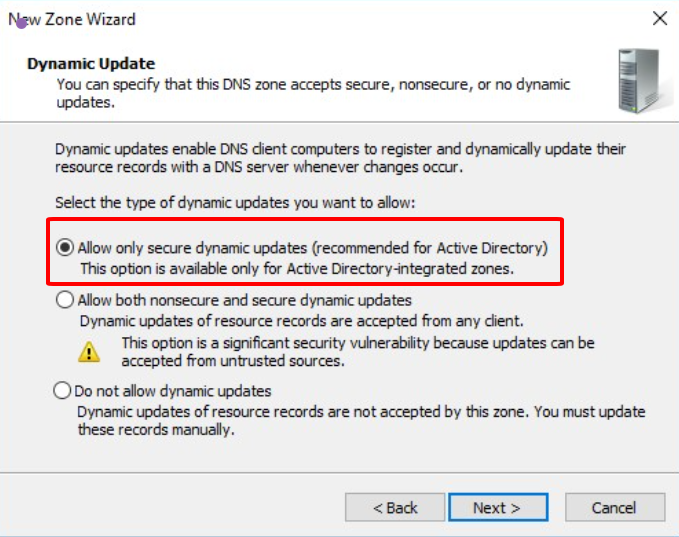The image size is (679, 537).
Task: Click the Active Directory-integrated zones note
Action: point(296,268)
